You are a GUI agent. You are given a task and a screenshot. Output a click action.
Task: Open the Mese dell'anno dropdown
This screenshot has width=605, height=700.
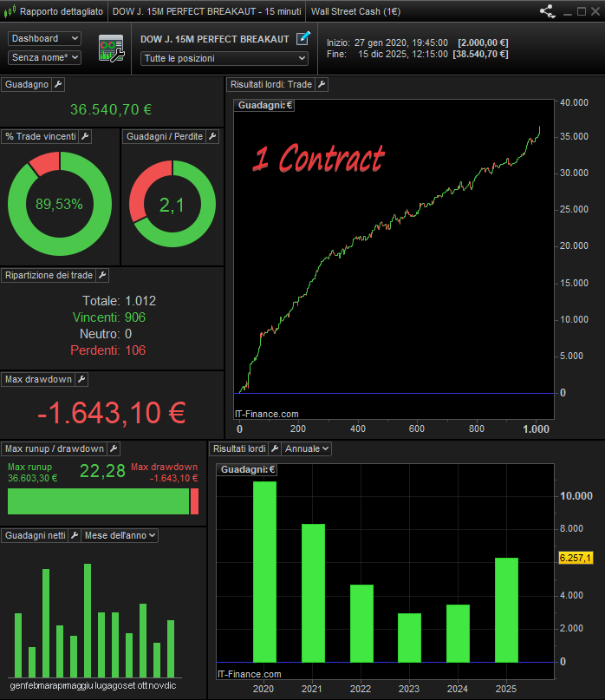(120, 535)
